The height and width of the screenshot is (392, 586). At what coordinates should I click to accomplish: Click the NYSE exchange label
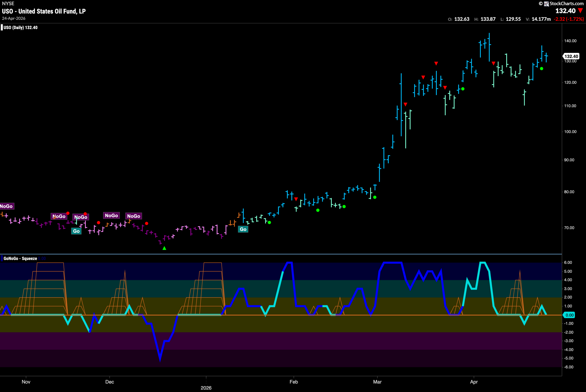(x=8, y=3)
